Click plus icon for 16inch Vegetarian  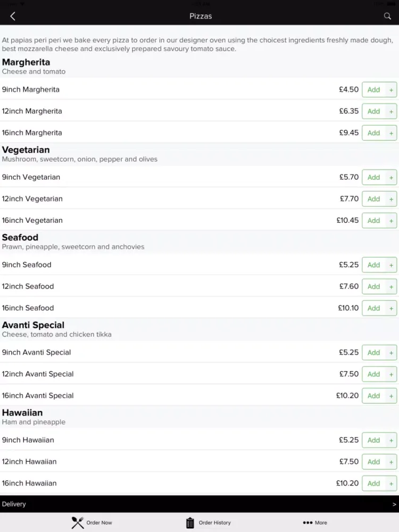pyautogui.click(x=391, y=221)
